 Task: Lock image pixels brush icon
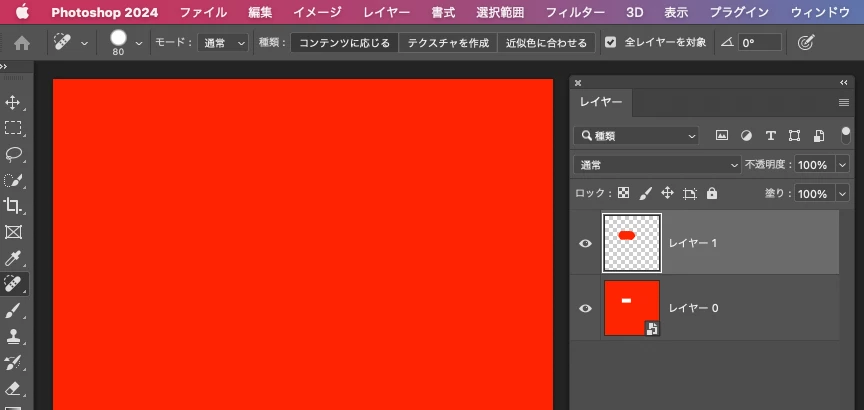coord(645,193)
